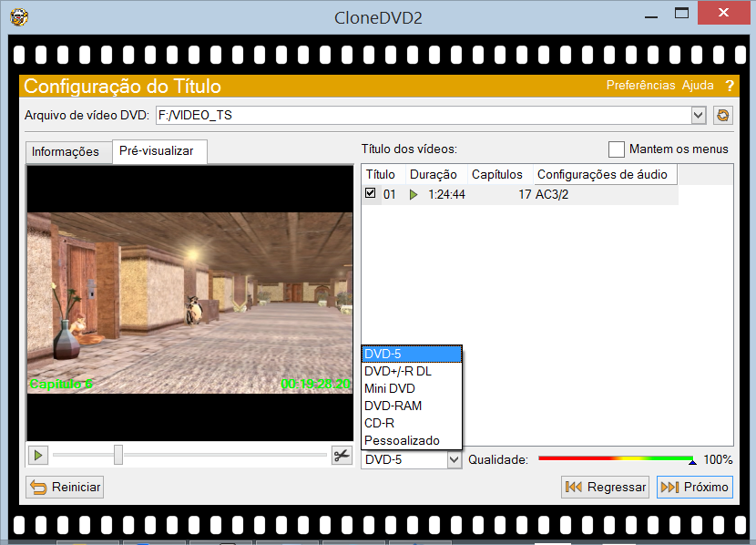The width and height of the screenshot is (756, 545).
Task: Click the F:/VIDEO_TS path field
Action: tap(424, 115)
